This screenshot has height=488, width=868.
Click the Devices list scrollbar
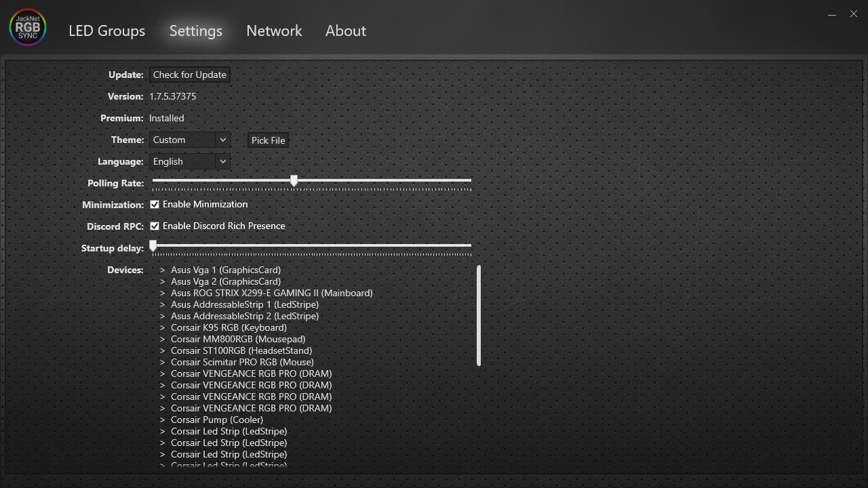point(479,316)
